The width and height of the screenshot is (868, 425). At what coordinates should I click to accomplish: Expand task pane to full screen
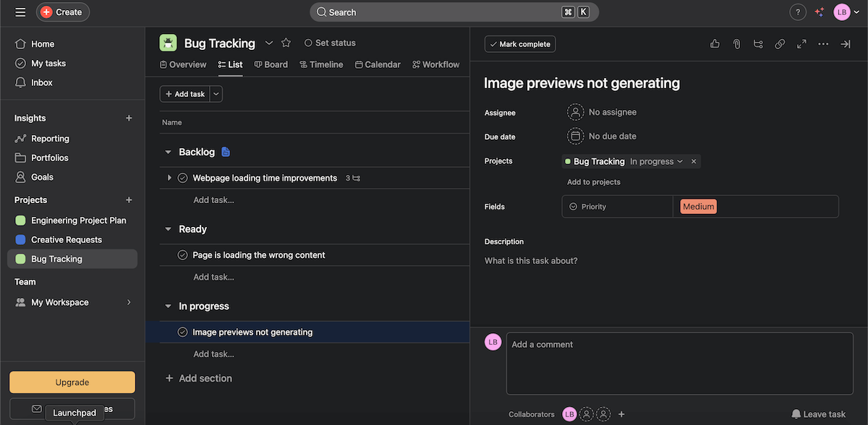pyautogui.click(x=801, y=44)
